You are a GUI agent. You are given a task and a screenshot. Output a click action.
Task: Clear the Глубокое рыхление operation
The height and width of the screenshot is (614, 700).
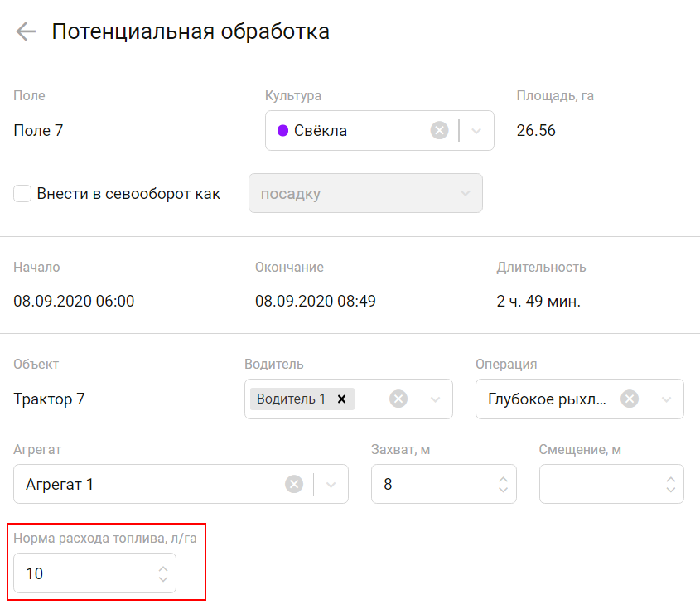pos(629,399)
